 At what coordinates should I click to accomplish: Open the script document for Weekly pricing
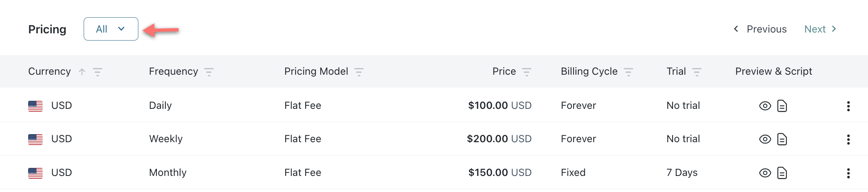coord(782,139)
